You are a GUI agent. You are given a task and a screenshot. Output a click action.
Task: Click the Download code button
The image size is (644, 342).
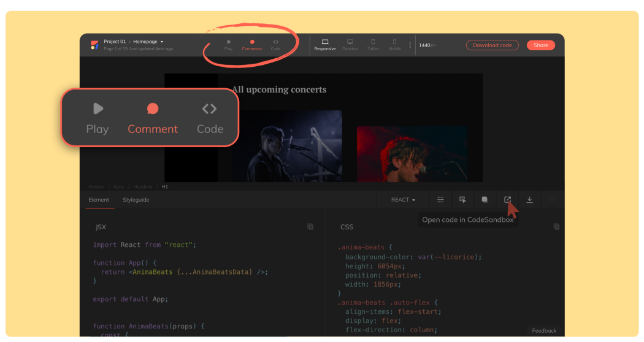(492, 45)
